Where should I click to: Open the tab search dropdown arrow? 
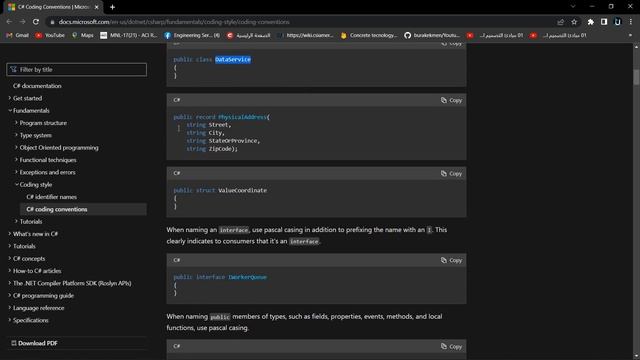[x=573, y=7]
